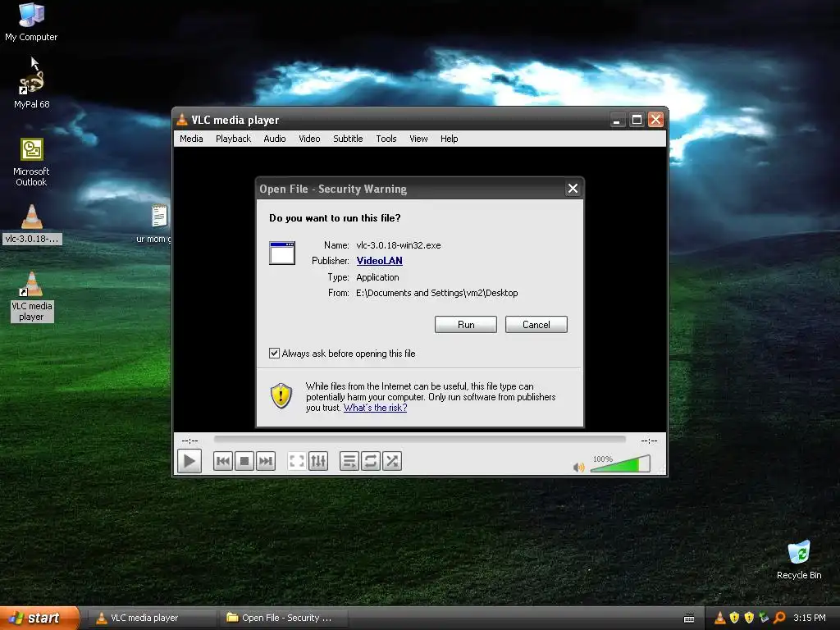Toggle loop mode icon
Image resolution: width=840 pixels, height=630 pixels.
[x=371, y=461]
